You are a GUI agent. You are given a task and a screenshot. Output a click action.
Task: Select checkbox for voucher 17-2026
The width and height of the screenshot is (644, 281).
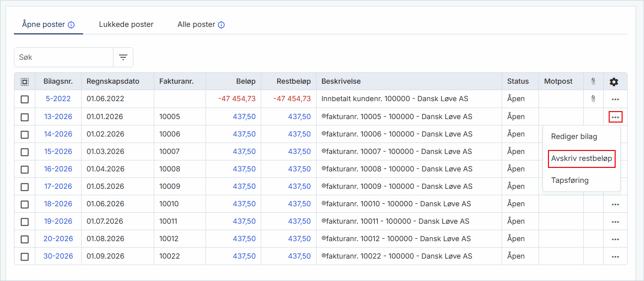(24, 187)
